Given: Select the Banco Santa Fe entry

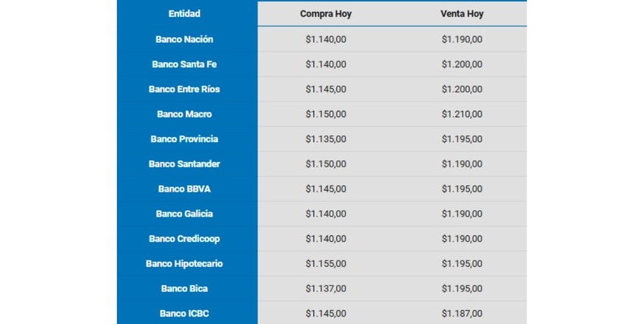Looking at the screenshot, I should pos(184,64).
